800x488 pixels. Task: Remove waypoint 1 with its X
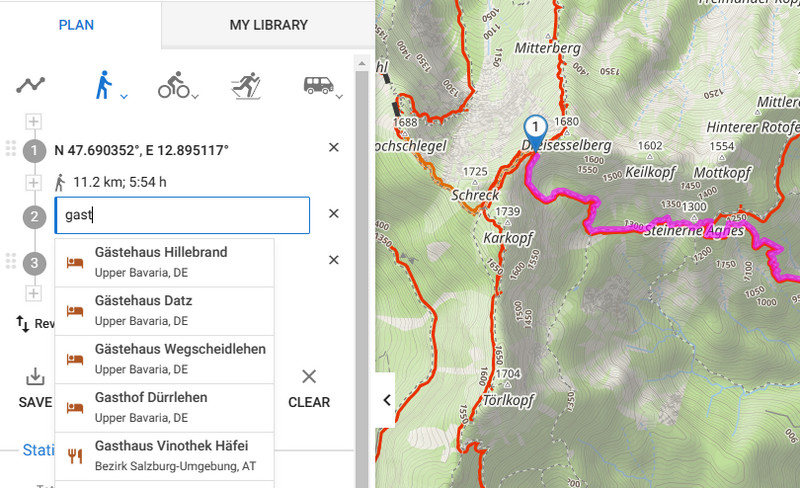(334, 148)
